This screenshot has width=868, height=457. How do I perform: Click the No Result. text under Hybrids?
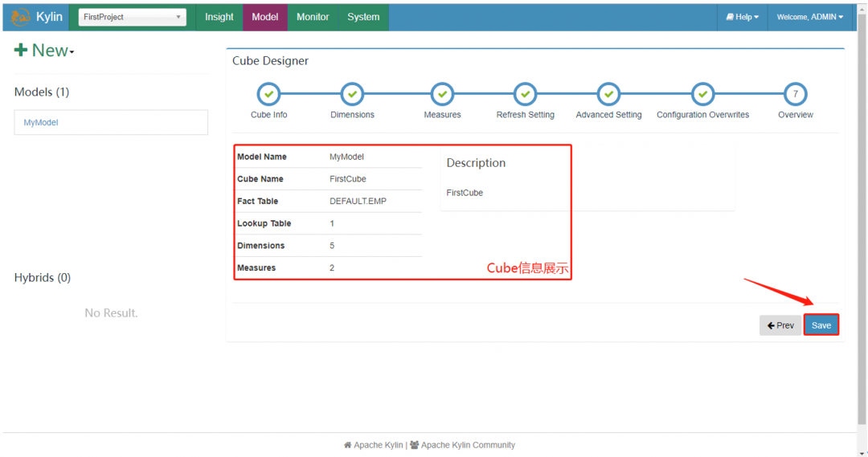pos(111,313)
